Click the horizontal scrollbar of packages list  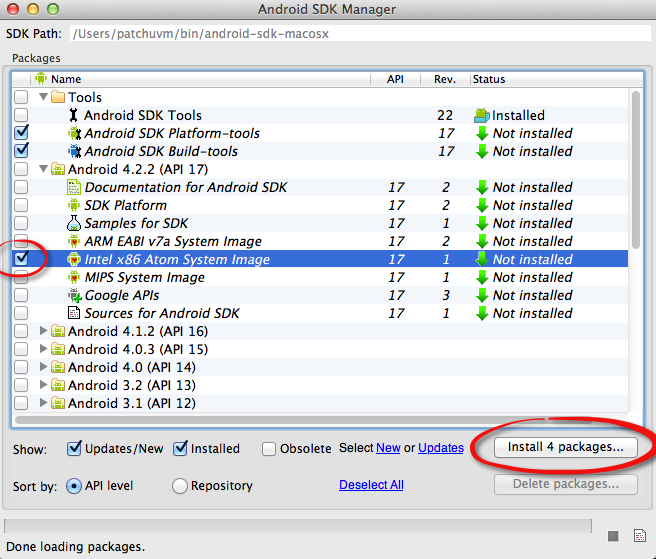(303, 420)
